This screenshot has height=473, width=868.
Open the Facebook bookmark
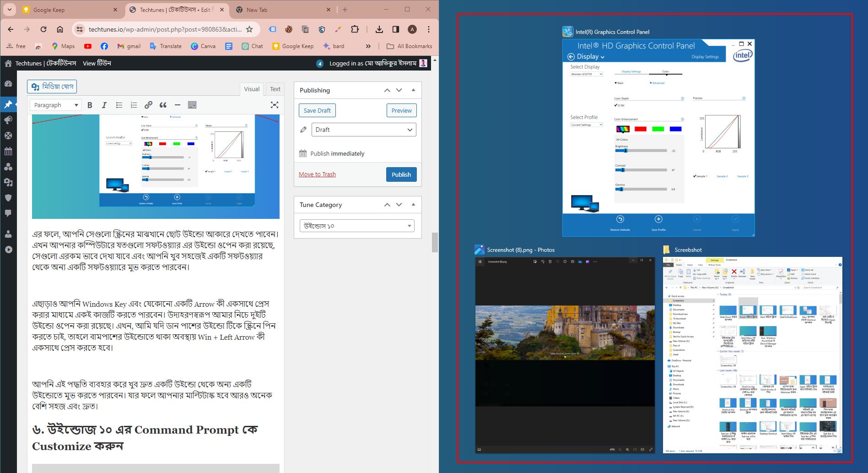pos(104,46)
